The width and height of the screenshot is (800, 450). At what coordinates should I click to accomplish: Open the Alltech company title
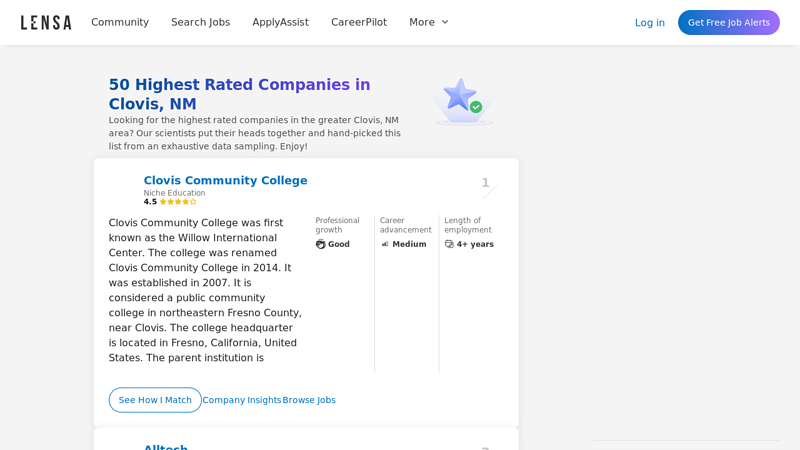166,446
